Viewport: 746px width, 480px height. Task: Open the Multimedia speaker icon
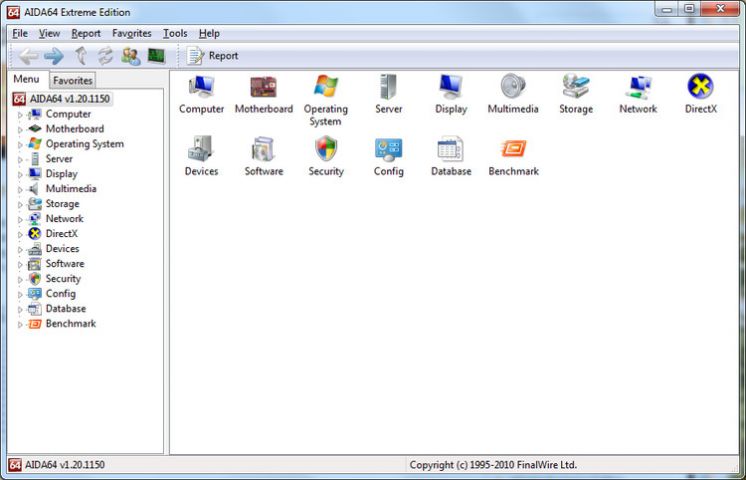(513, 88)
